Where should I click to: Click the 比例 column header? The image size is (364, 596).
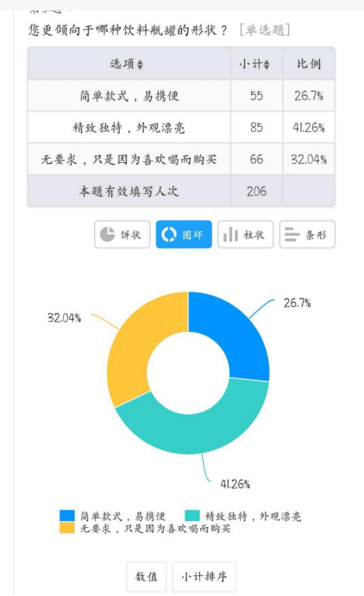309,64
